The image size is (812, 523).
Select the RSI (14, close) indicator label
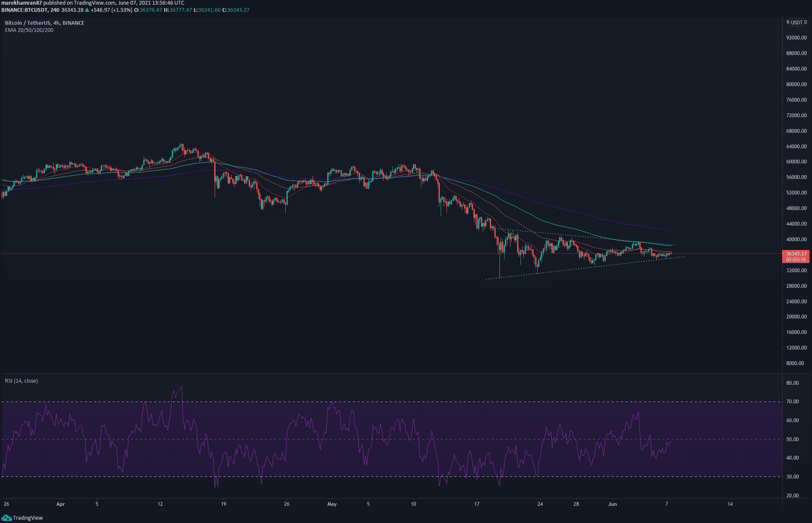pos(21,381)
